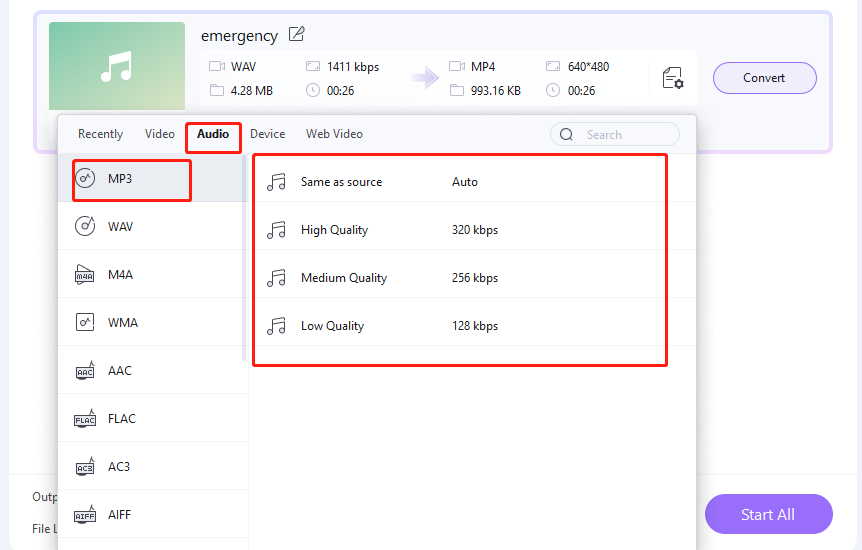Click the 1411 kbps source bitrate
This screenshot has width=862, height=550.
353,67
